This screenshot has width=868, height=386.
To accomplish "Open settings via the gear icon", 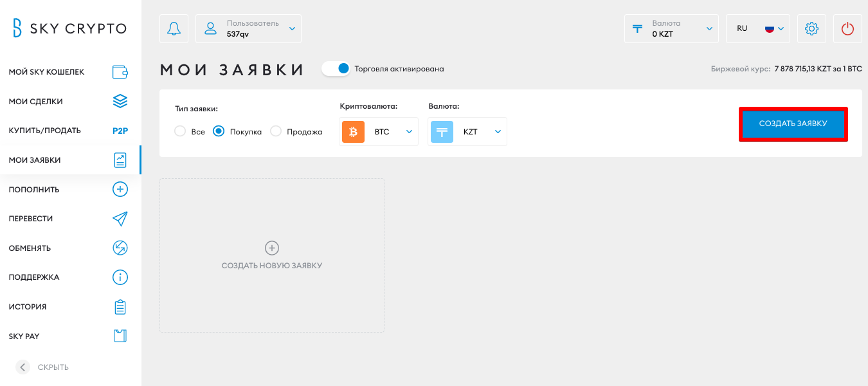I will click(811, 28).
